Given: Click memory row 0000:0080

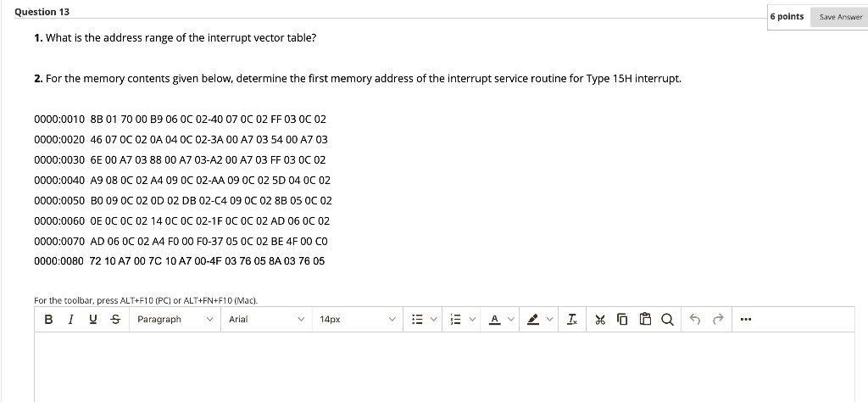Looking at the screenshot, I should [180, 261].
